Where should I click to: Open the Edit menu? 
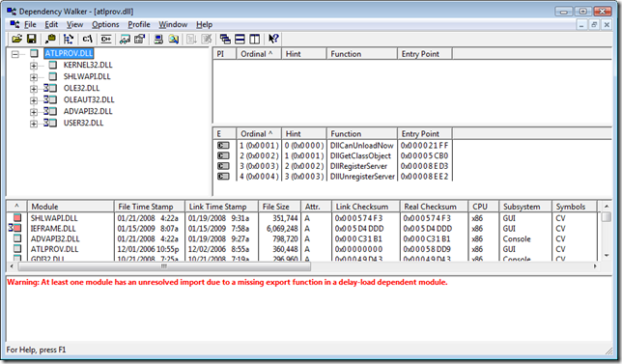[51, 24]
